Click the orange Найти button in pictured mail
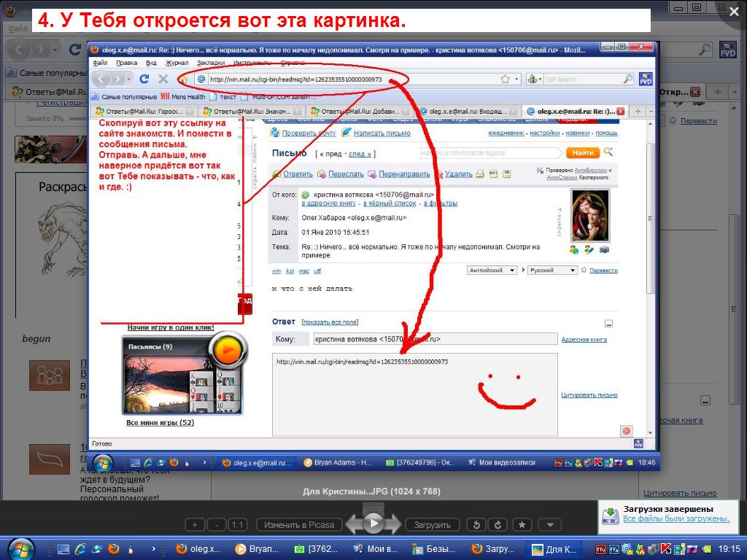Screen dimensions: 747x560 pyautogui.click(x=583, y=152)
